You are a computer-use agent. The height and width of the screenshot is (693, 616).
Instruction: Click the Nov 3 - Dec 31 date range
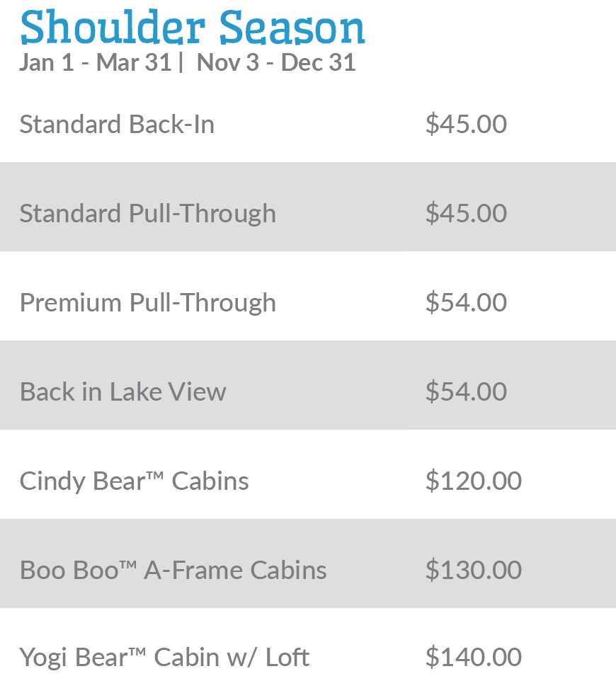coord(276,62)
